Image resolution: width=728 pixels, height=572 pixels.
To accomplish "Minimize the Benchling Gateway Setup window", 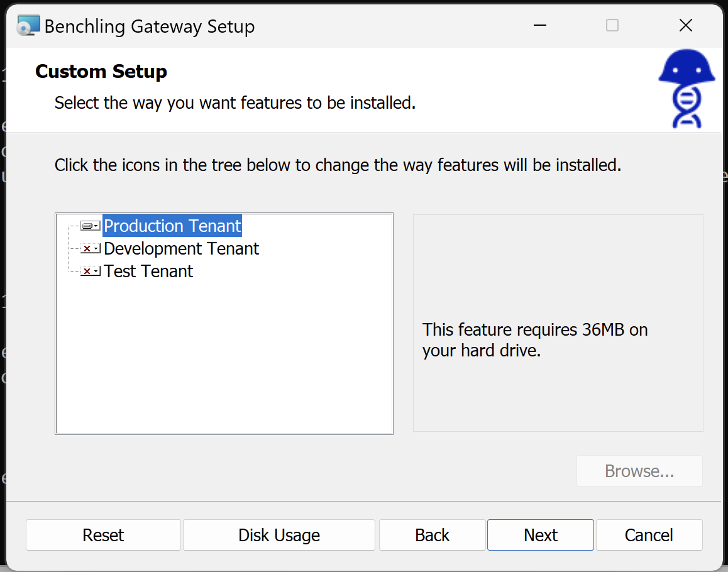I will click(539, 26).
